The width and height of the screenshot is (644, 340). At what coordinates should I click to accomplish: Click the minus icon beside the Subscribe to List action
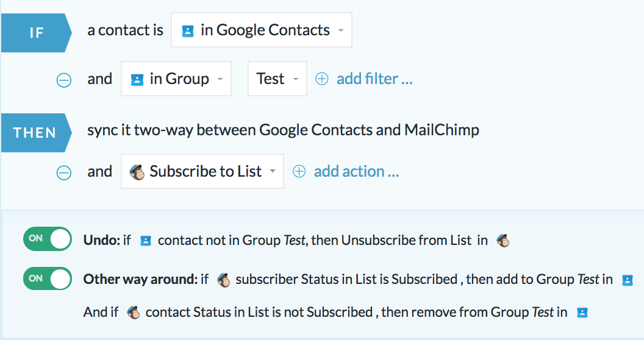click(63, 172)
